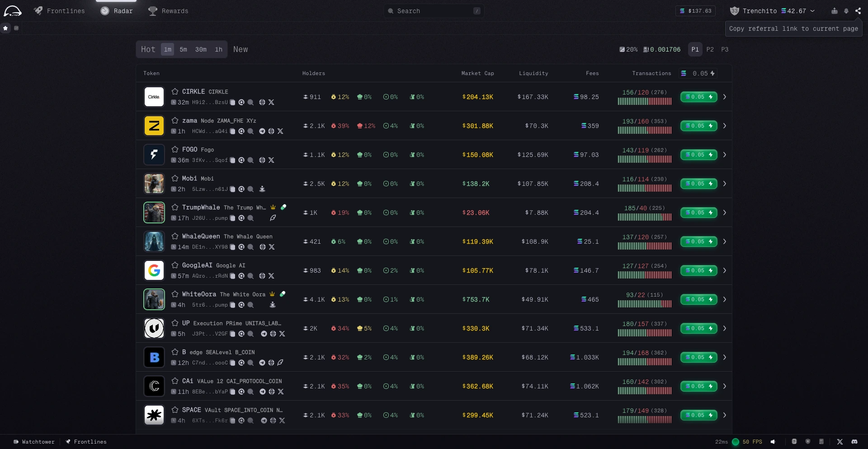Open zama's Telegram link icon
Viewport: 868px width, 449px height.
point(262,132)
